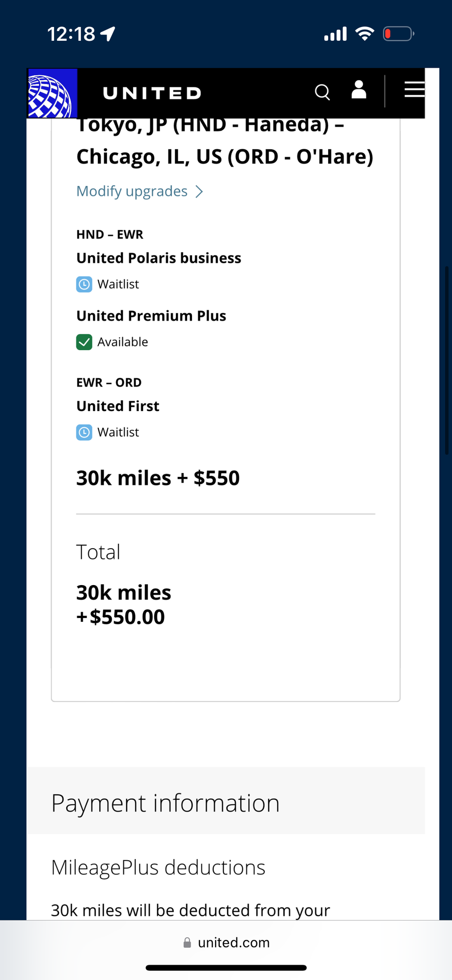Tap the United wordmark in header

point(152,93)
